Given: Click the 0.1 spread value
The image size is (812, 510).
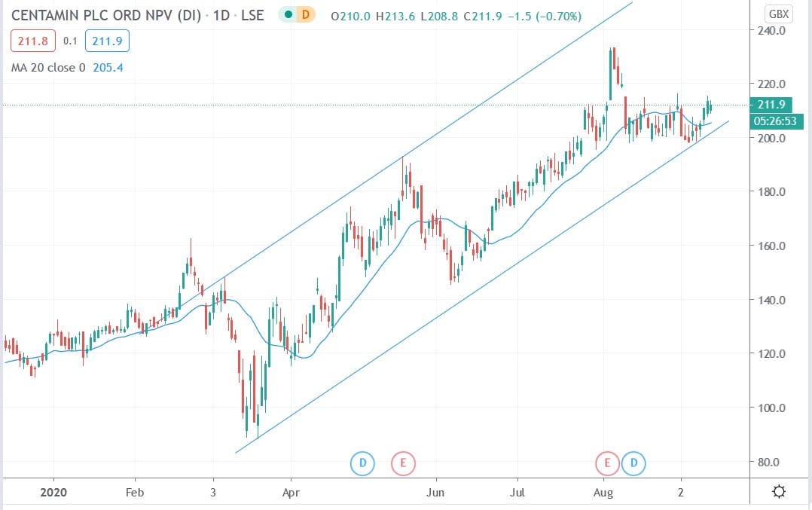Looking at the screenshot, I should [70, 41].
